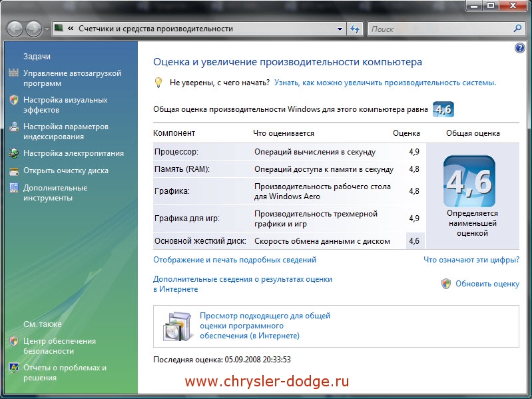Open Что означают эти цифры? link

(x=471, y=260)
